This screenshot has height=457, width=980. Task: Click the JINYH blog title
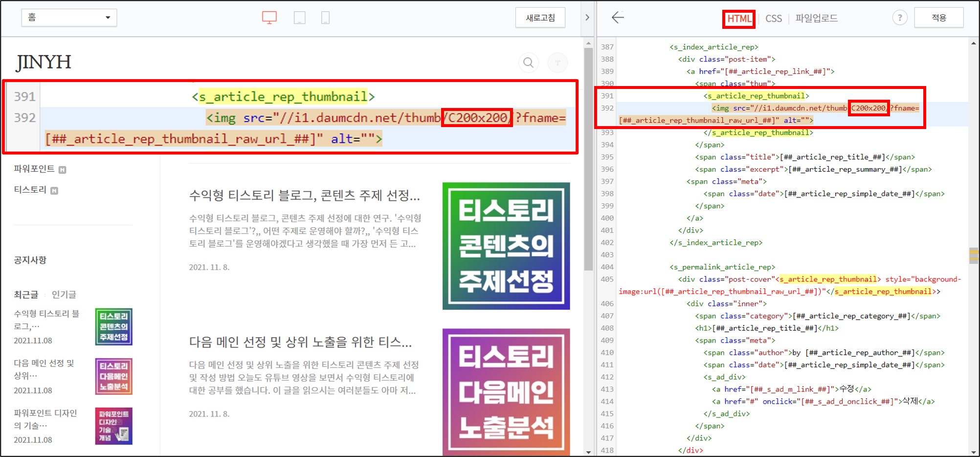pyautogui.click(x=44, y=62)
